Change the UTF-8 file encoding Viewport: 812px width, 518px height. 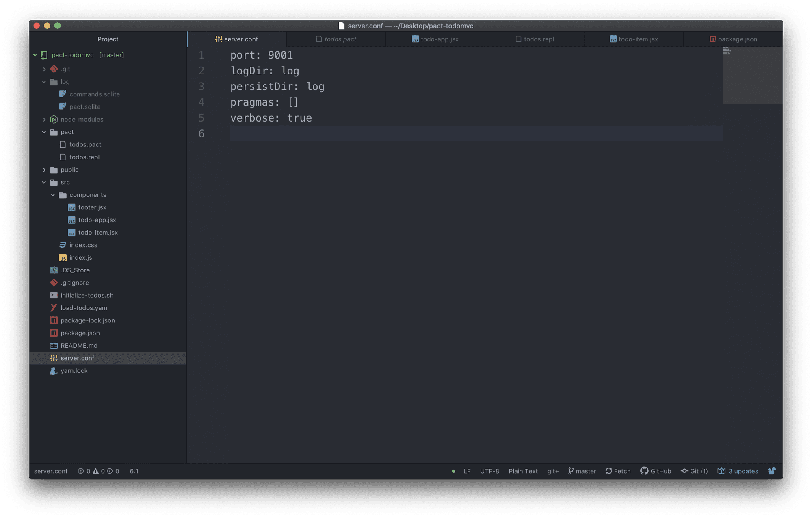click(489, 471)
